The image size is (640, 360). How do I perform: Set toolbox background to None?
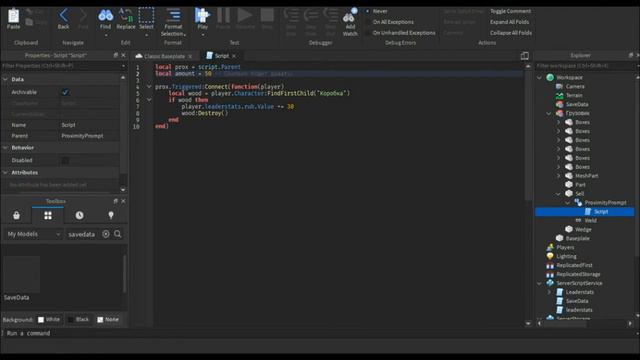[x=108, y=319]
